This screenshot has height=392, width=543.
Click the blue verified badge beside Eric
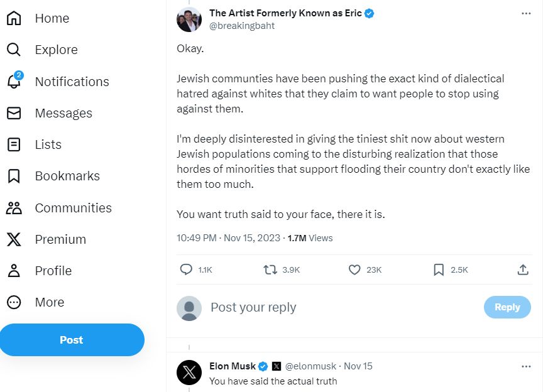pos(370,13)
